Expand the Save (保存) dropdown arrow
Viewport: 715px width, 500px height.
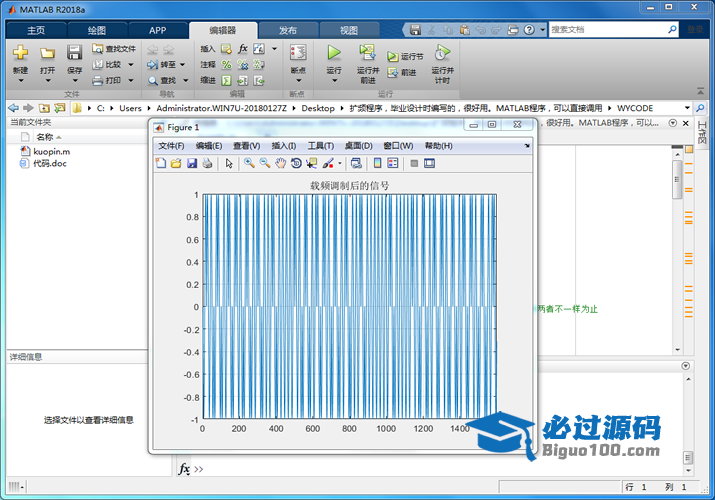pyautogui.click(x=74, y=81)
